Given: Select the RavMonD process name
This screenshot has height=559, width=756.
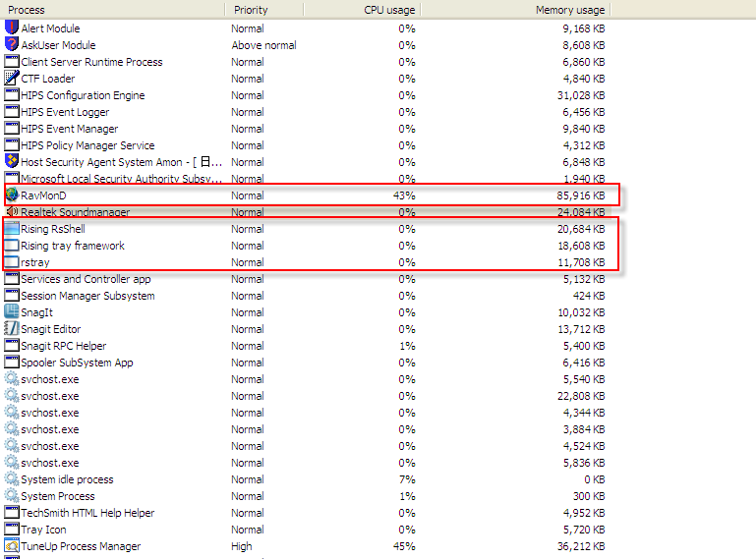Looking at the screenshot, I should click(x=43, y=196).
